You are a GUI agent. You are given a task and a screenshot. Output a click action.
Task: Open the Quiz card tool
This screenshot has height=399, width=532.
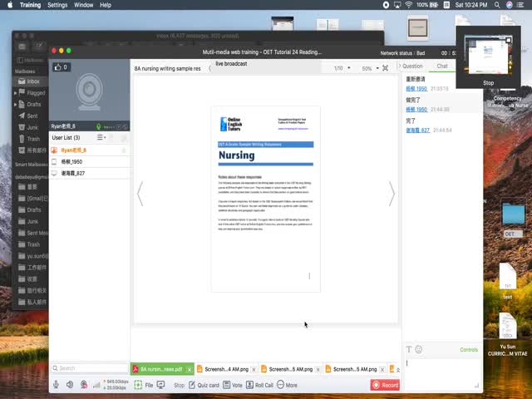point(204,385)
